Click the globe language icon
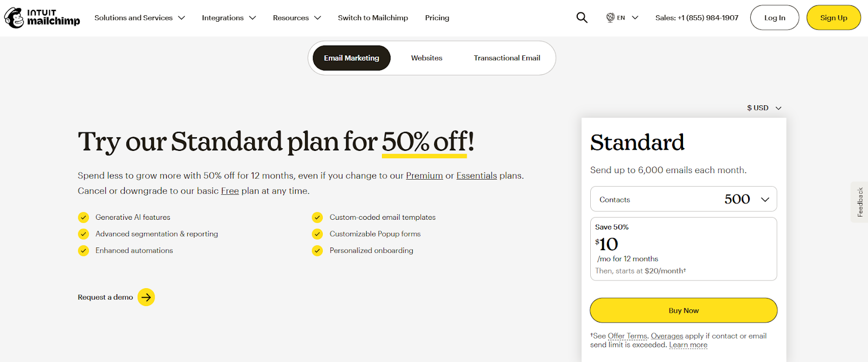 point(610,18)
